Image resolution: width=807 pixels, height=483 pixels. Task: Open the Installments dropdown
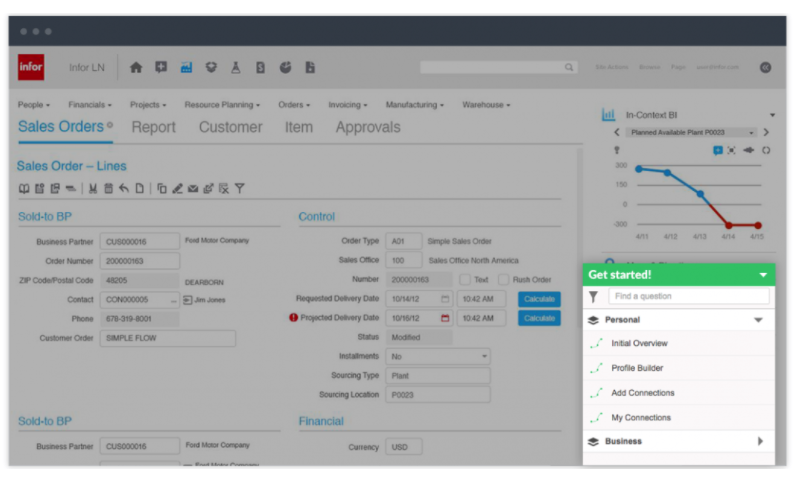click(x=438, y=356)
